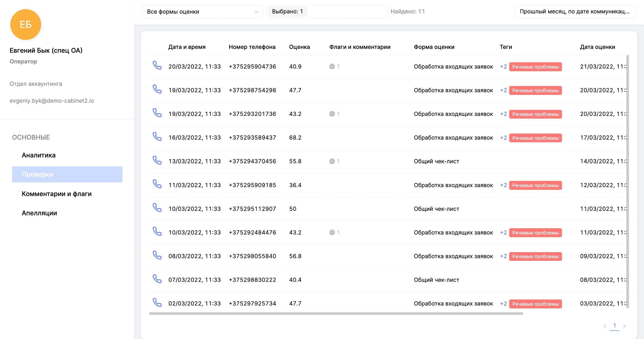
Task: Click phone icon for 07/03/2022 call
Action: click(157, 279)
